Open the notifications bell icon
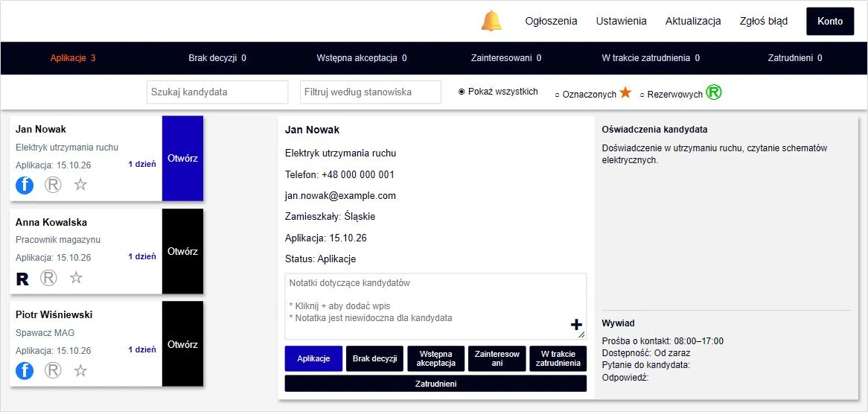This screenshot has width=868, height=412. point(491,21)
